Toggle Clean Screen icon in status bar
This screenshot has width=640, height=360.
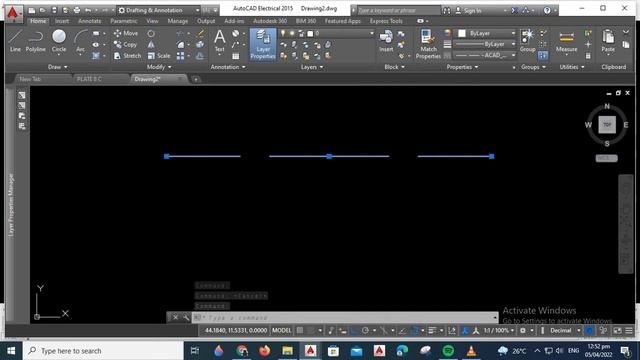[618, 331]
